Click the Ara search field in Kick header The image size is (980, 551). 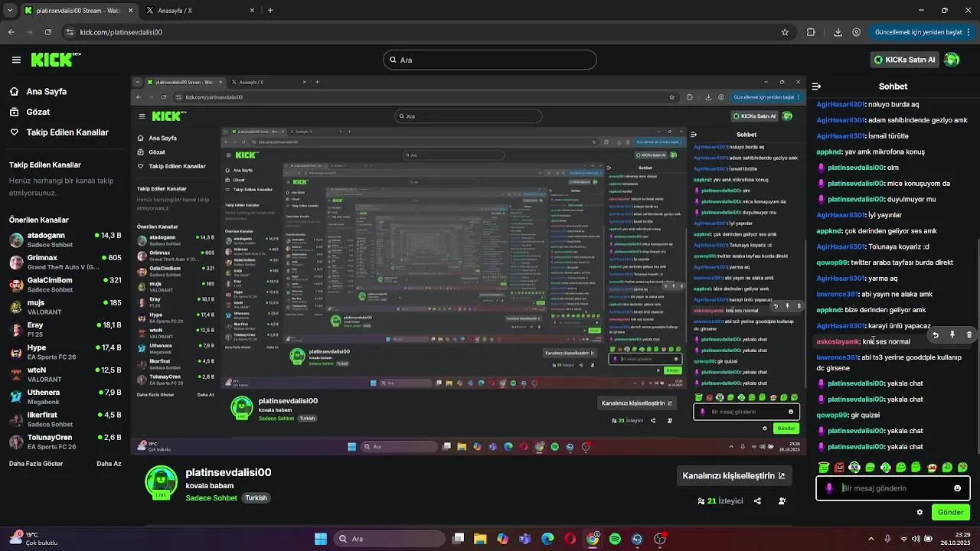coord(490,60)
